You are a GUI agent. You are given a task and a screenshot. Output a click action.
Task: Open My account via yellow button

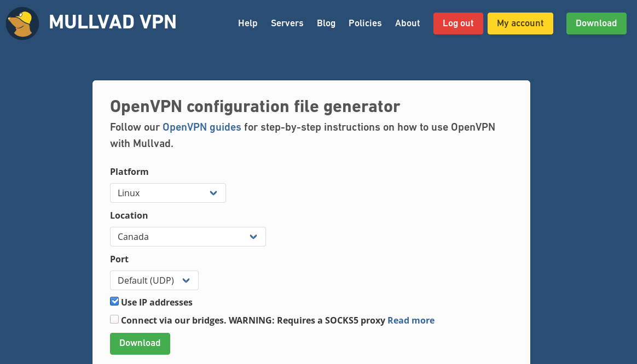[520, 24]
